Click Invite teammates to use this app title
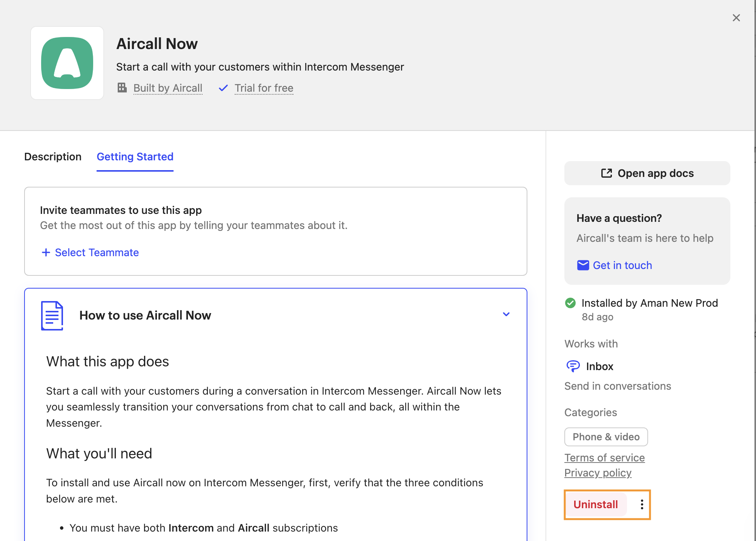Image resolution: width=756 pixels, height=541 pixels. [x=121, y=210]
